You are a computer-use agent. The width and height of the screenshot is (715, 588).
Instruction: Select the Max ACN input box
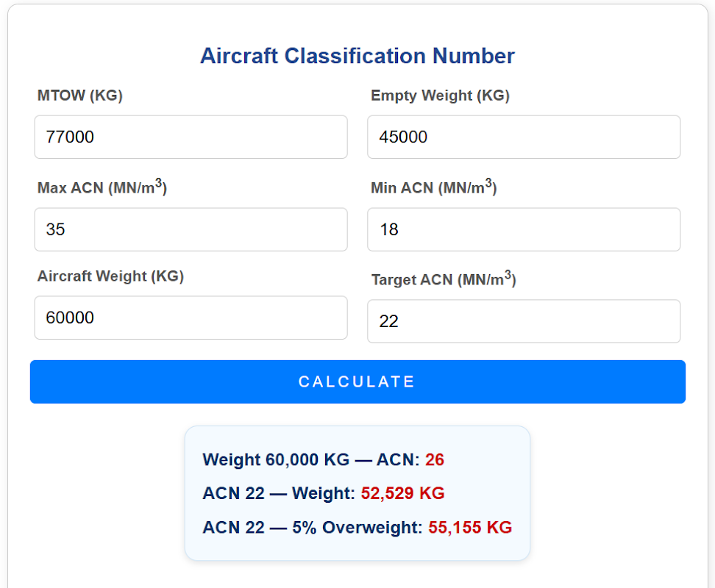coord(191,229)
